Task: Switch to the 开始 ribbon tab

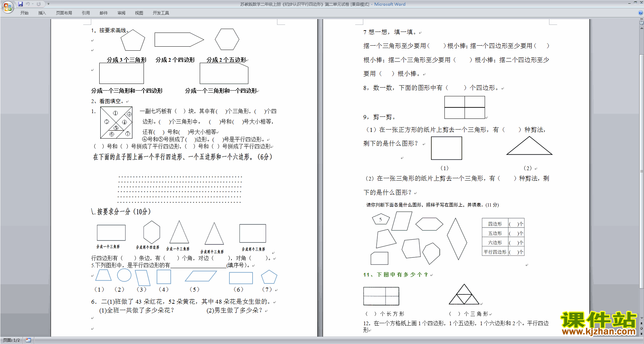Action: 24,13
